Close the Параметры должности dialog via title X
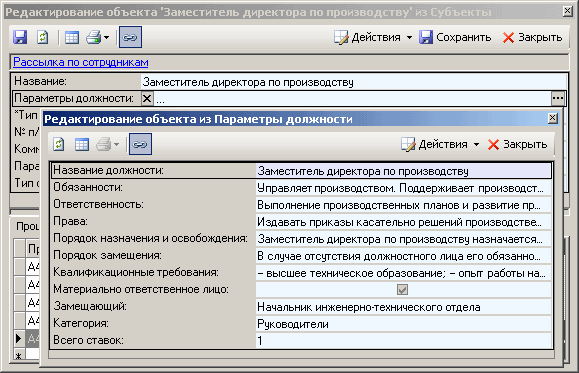The height and width of the screenshot is (373, 579). [552, 118]
